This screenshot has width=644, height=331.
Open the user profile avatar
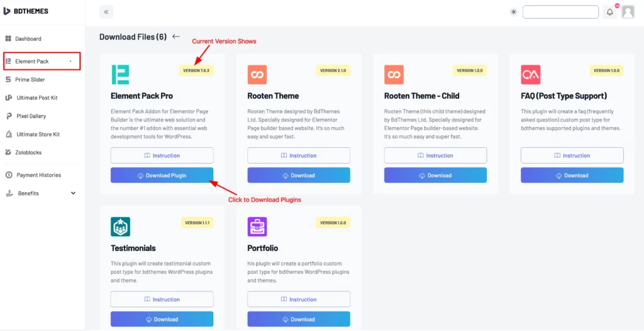point(628,12)
